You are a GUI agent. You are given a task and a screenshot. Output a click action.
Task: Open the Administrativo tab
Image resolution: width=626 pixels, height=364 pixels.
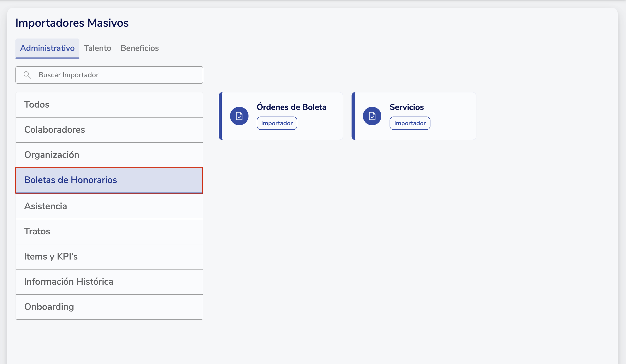click(x=47, y=48)
